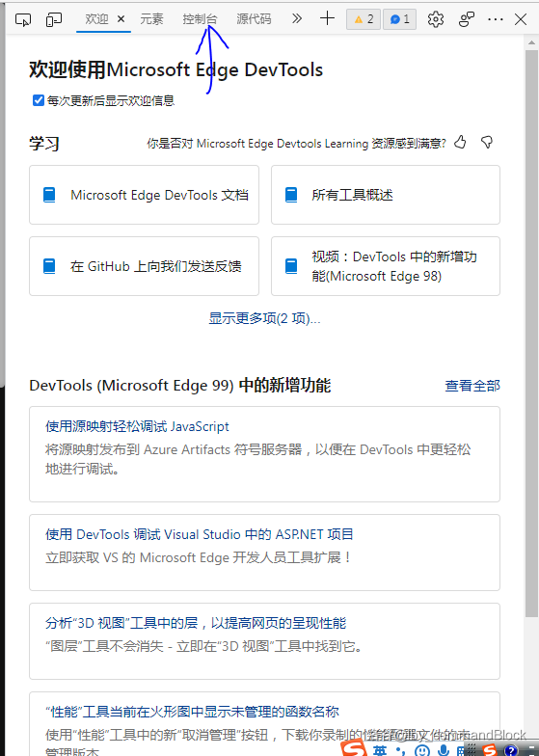Open 所有工具概述 card
This screenshot has width=539, height=756.
click(386, 195)
